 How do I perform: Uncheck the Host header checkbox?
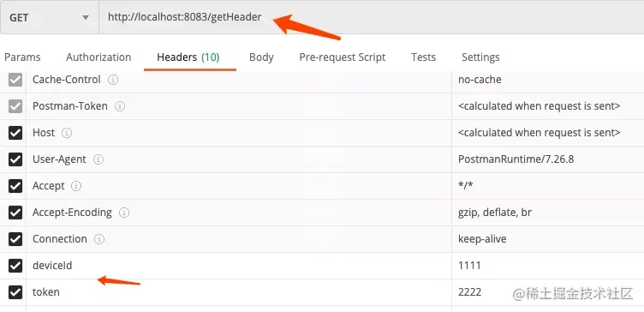tap(15, 133)
